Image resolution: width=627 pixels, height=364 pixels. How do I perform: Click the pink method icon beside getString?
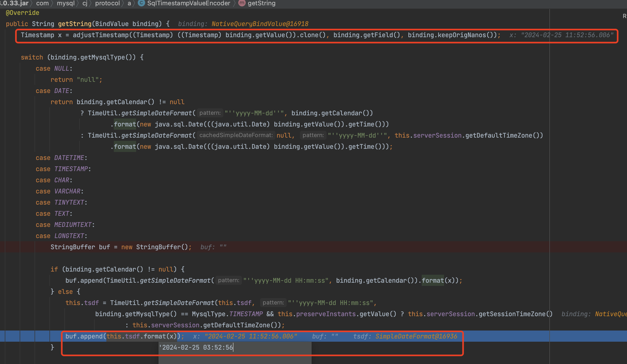(242, 3)
